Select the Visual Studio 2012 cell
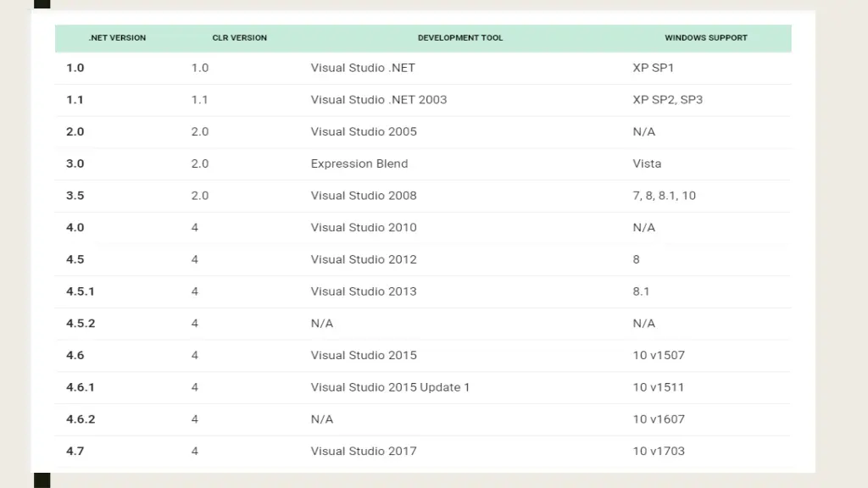 coord(364,259)
